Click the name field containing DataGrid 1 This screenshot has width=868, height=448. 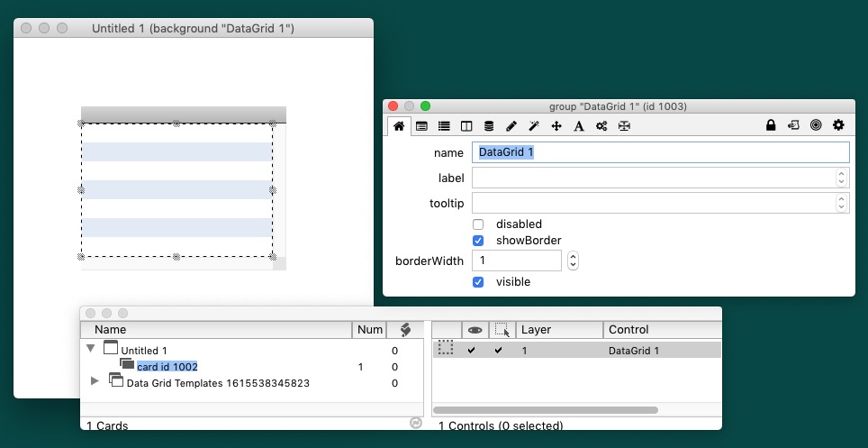[660, 153]
